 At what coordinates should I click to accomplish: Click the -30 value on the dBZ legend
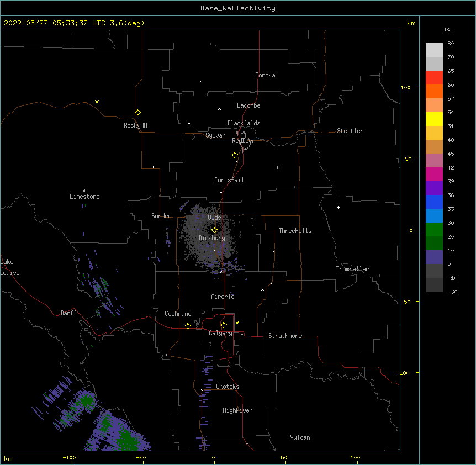click(452, 292)
